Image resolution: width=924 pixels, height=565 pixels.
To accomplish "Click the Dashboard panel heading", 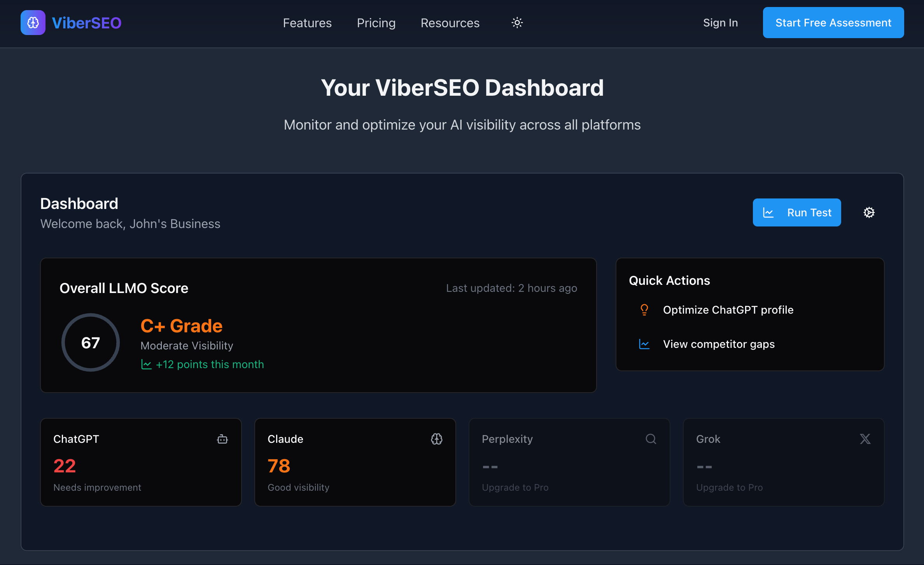I will [x=79, y=204].
